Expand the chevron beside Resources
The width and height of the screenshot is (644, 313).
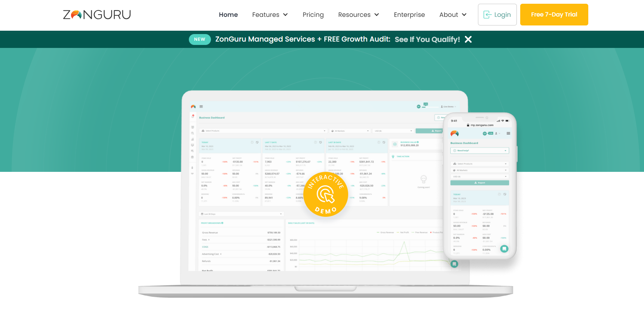pos(377,15)
